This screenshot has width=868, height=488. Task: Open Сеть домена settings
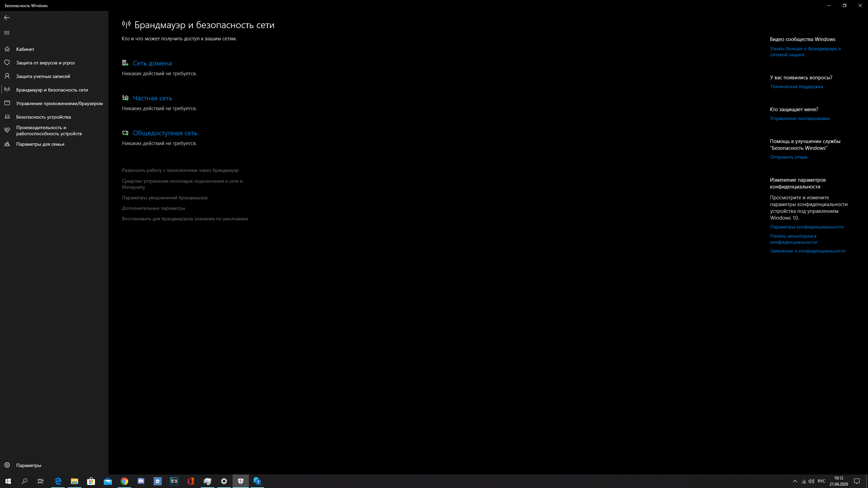click(152, 63)
